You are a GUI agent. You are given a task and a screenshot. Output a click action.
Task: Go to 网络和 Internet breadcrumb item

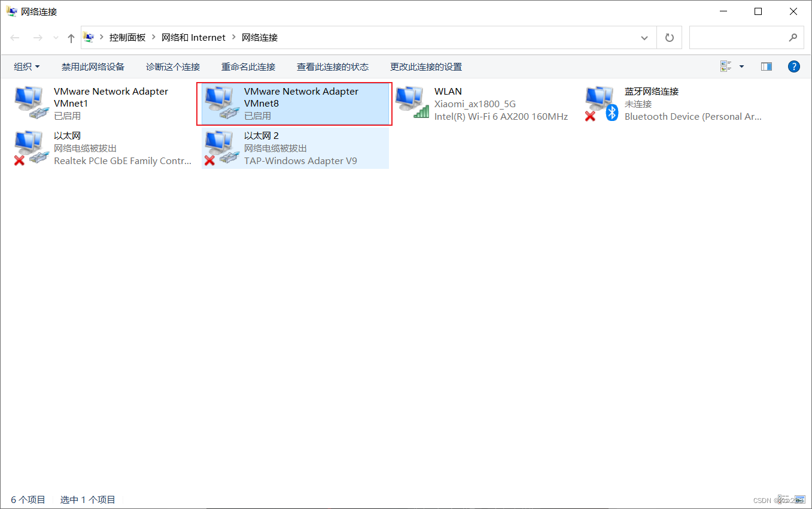point(194,37)
